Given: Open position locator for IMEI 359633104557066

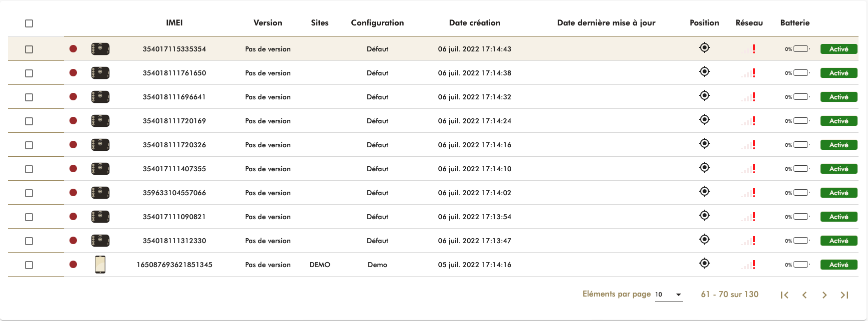Looking at the screenshot, I should pos(704,192).
